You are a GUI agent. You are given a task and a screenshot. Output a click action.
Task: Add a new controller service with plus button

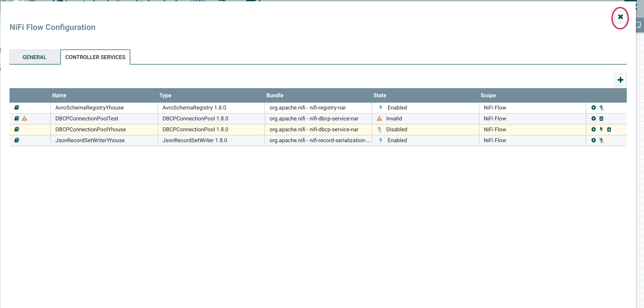[x=620, y=80]
